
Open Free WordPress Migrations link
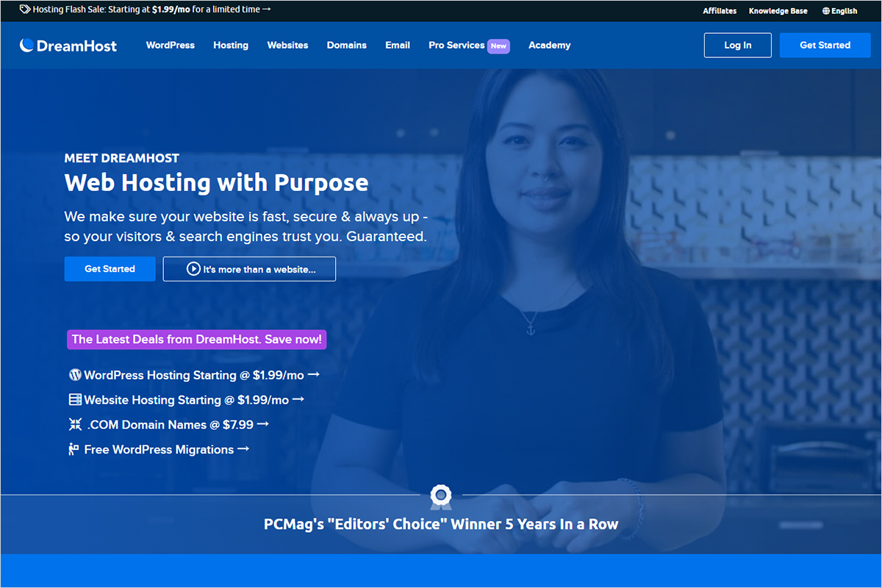pos(159,449)
